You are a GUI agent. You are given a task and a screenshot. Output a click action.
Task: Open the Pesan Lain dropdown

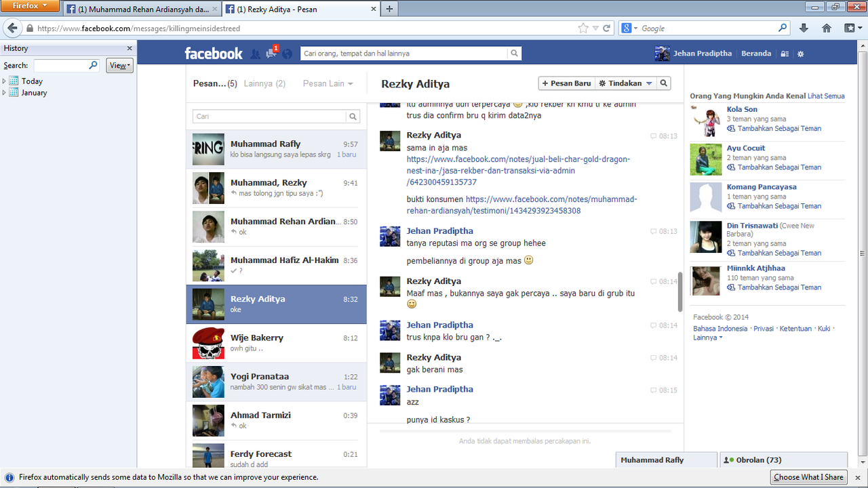click(328, 83)
